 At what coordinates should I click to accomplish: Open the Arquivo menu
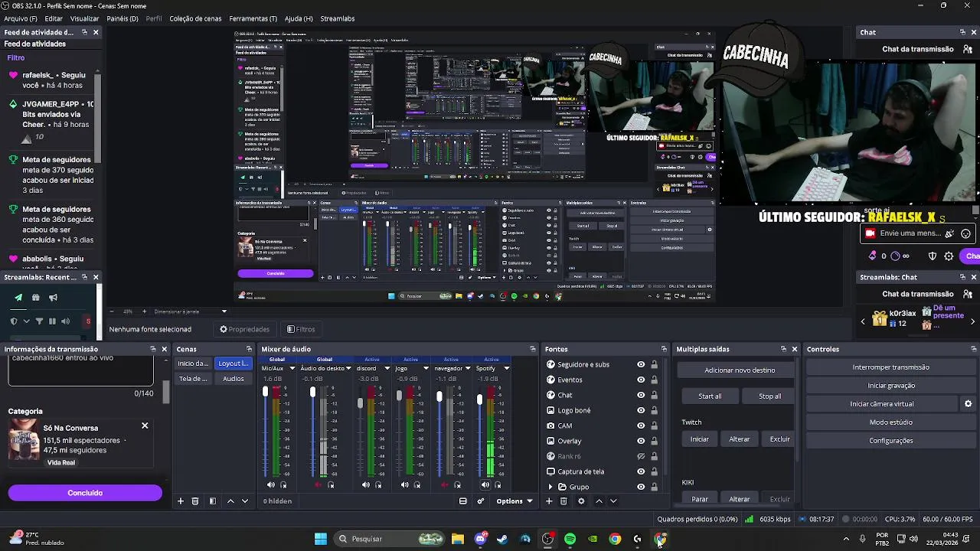(21, 18)
